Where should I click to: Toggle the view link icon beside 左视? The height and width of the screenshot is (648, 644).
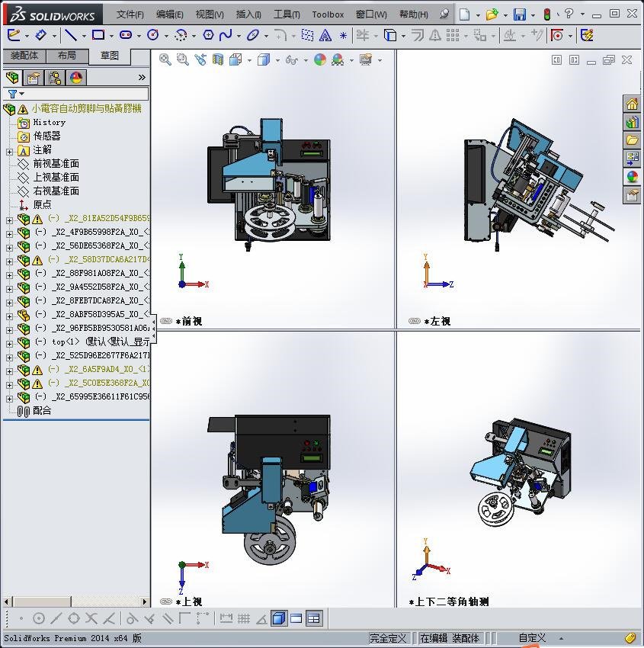click(415, 321)
